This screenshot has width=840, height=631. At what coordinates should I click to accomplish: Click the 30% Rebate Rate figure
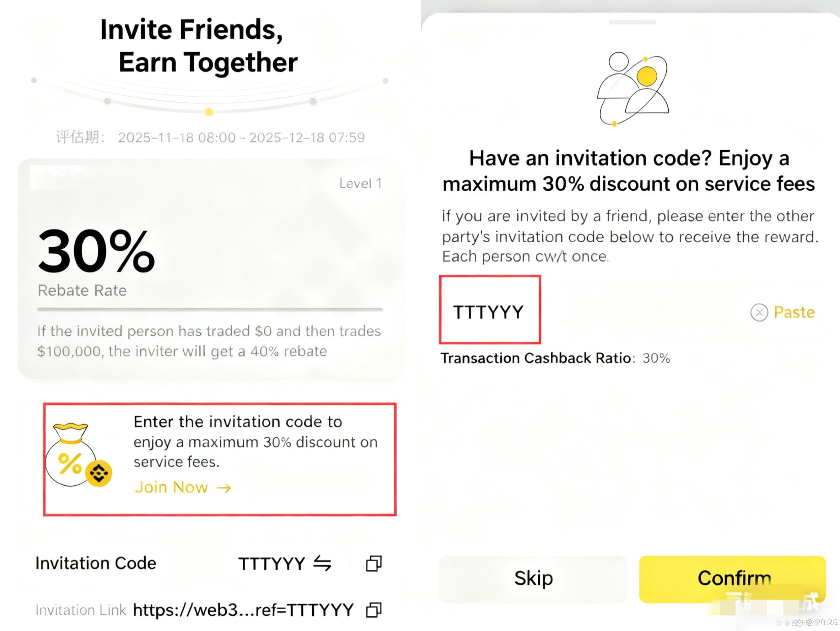coord(96,251)
